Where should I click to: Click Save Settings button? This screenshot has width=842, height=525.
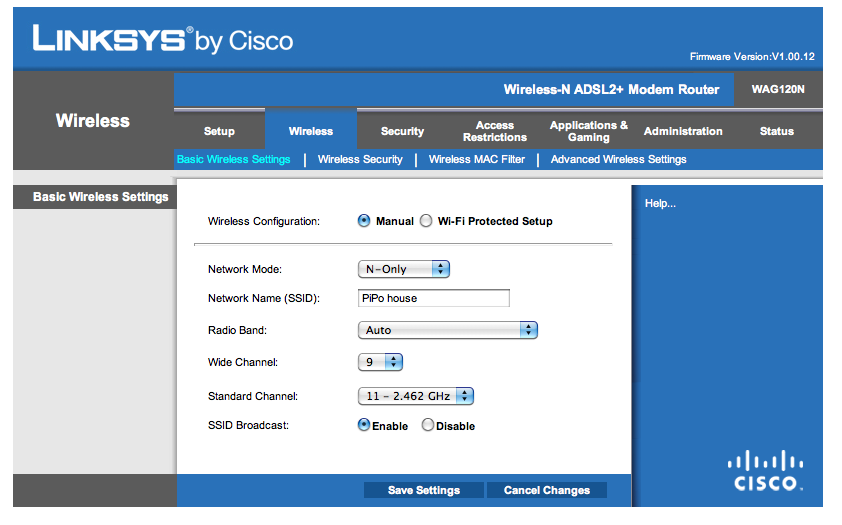pyautogui.click(x=424, y=490)
